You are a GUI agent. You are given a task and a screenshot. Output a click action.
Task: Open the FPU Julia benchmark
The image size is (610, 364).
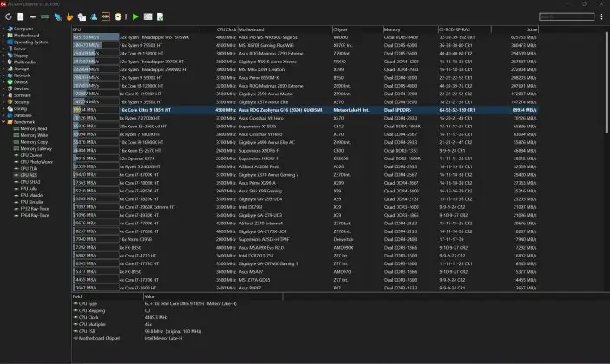[29, 189]
